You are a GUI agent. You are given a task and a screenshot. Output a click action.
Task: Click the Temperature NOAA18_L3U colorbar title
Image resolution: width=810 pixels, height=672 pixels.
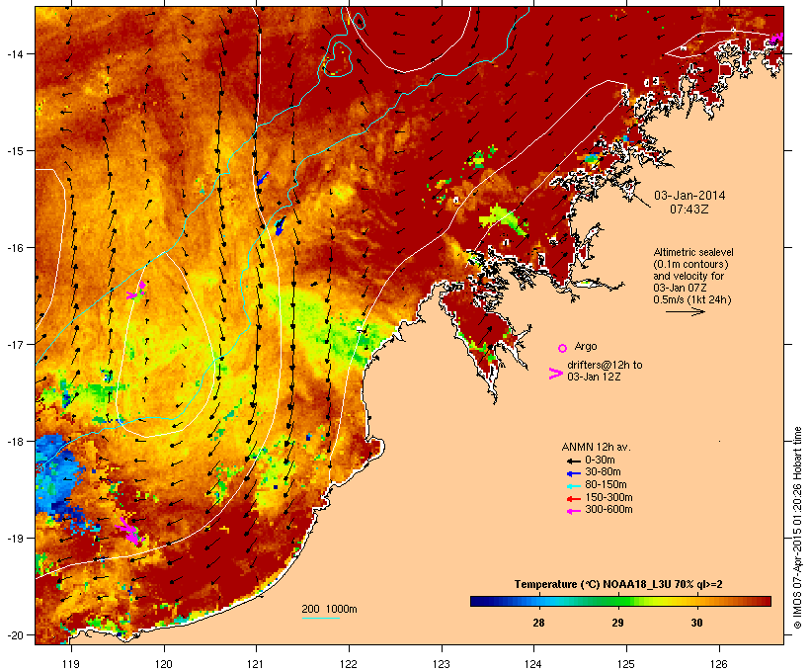coord(618,585)
